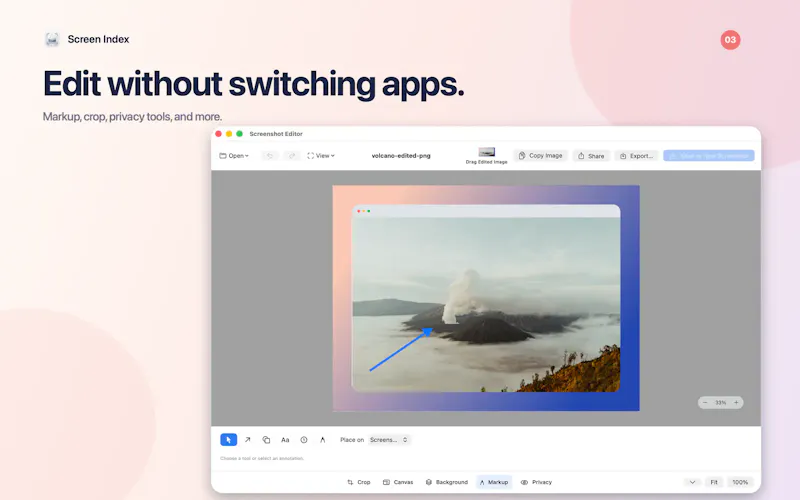Click the volcano-edited-png file name

point(401,156)
